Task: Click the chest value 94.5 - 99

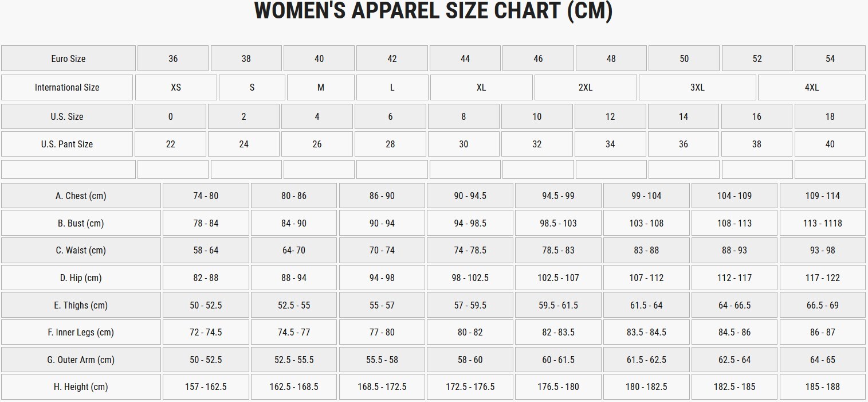Action: [x=558, y=196]
